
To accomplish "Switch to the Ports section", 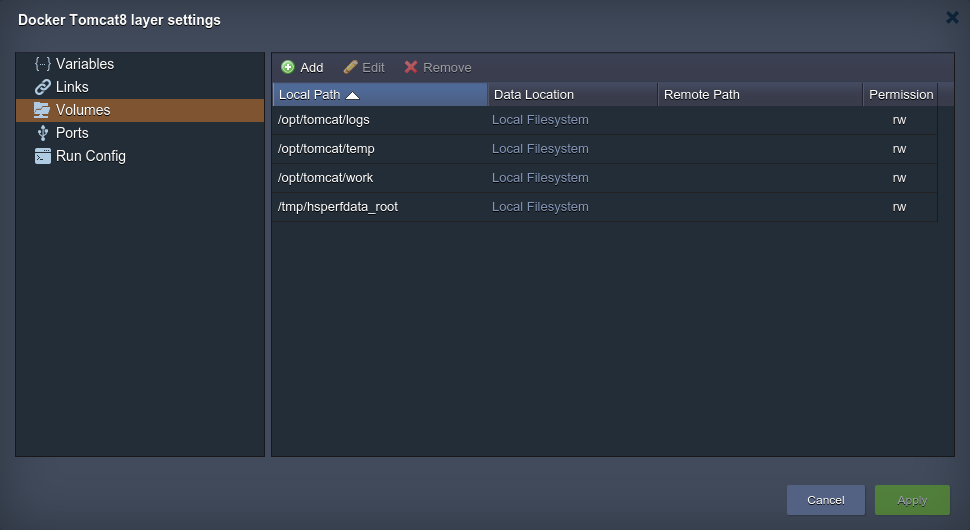I will point(140,133).
